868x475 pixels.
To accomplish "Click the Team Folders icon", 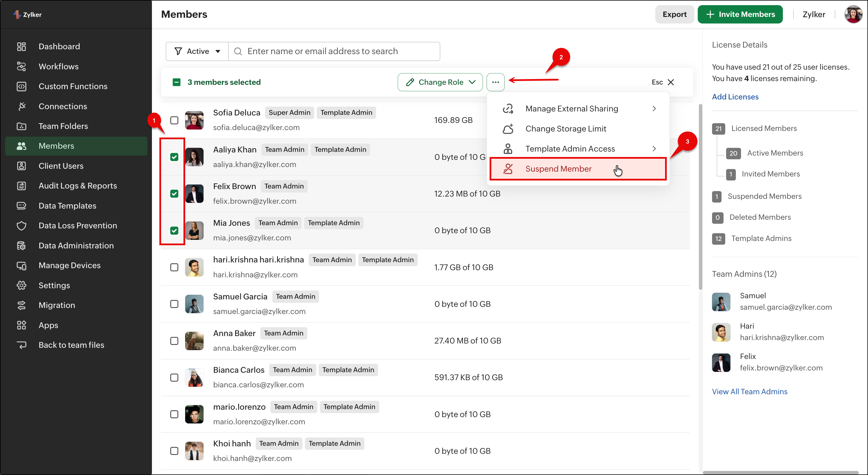I will pos(21,126).
